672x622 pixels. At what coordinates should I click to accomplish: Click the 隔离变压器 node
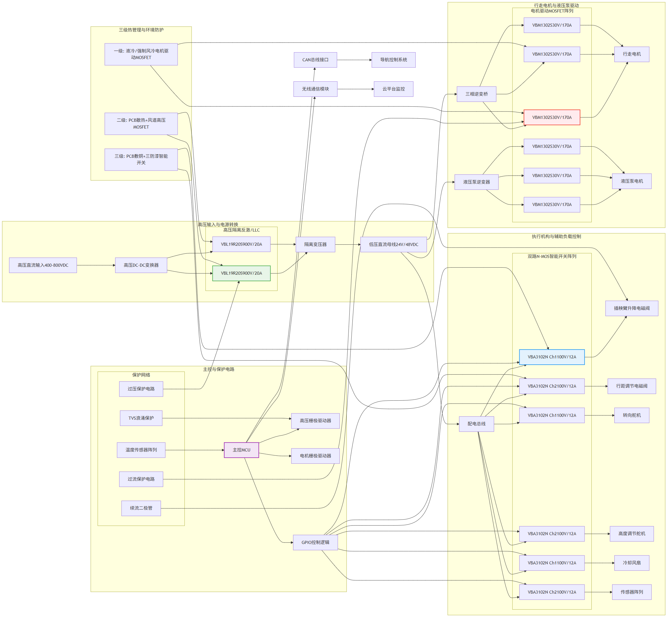315,245
